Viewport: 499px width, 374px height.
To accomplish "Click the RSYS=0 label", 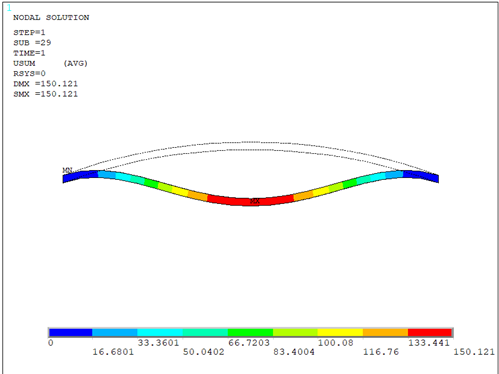I will pyautogui.click(x=29, y=73).
